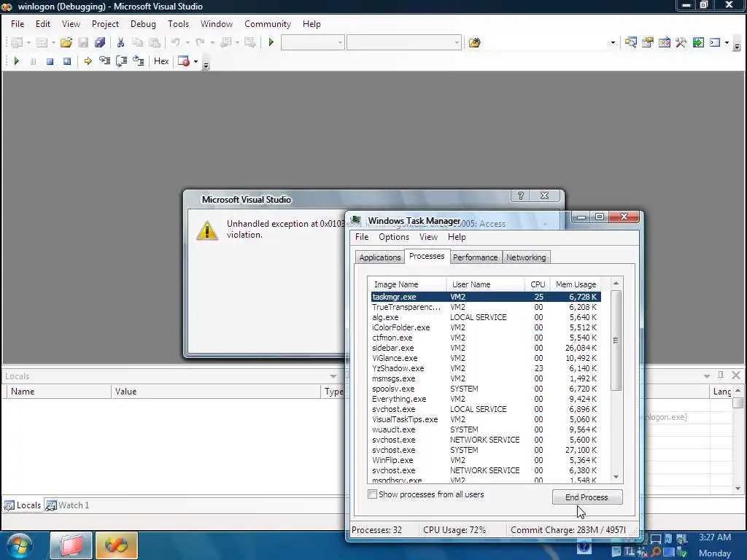Click the Copy icon in toolbar
This screenshot has height=560, width=747.
click(137, 42)
